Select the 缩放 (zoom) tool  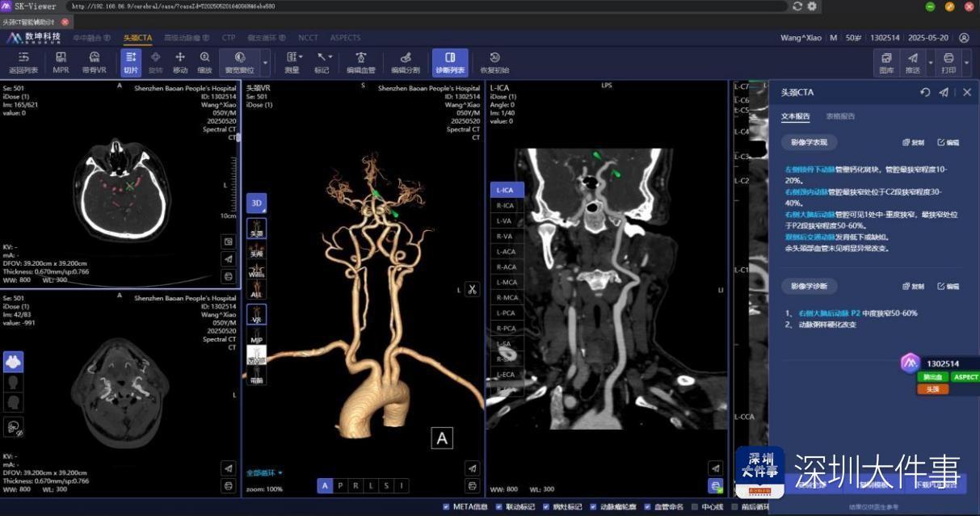[205, 62]
